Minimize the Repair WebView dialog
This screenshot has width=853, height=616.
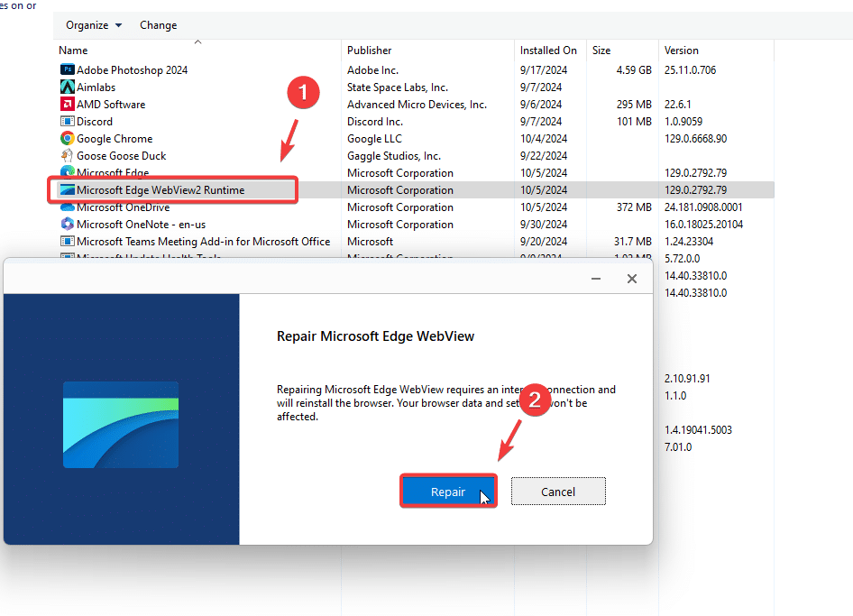point(596,280)
